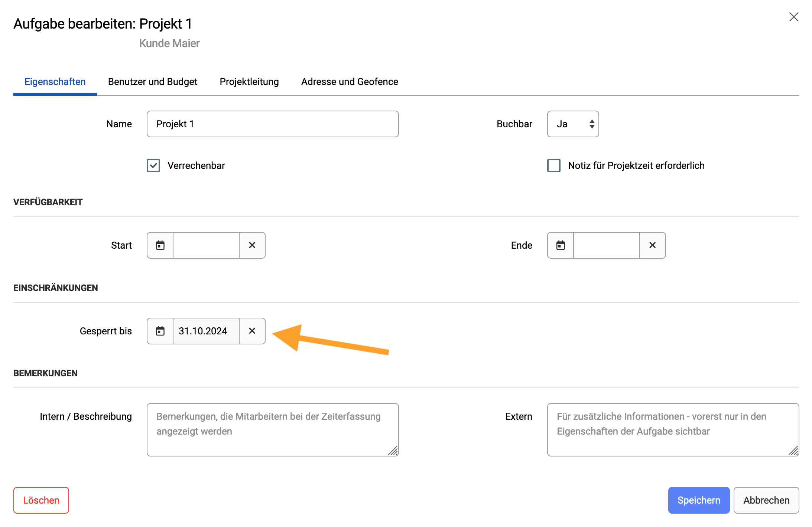Viewport: 812px width, 527px height.
Task: Click into the Start date input
Action: pos(206,245)
